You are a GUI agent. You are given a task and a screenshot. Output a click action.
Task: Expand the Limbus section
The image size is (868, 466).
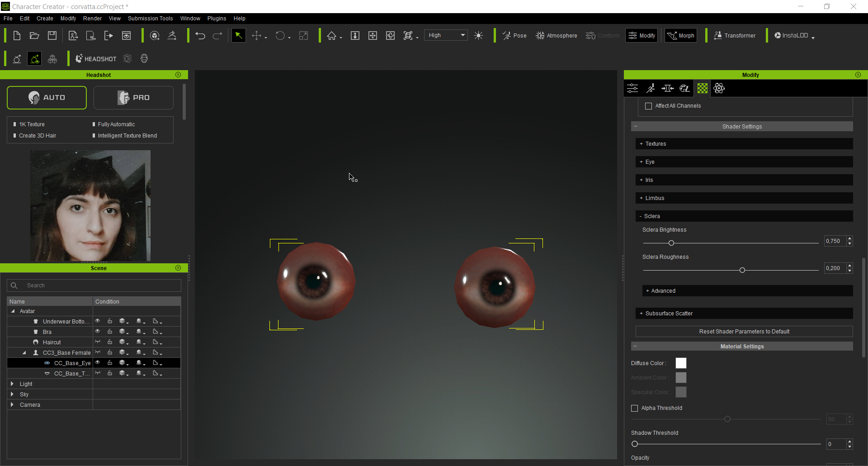tap(744, 198)
